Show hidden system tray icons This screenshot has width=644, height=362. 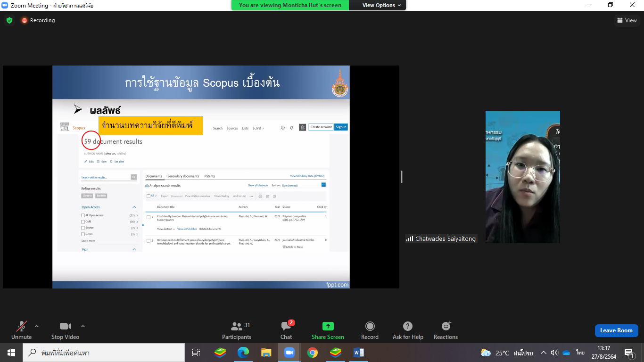tap(543, 353)
